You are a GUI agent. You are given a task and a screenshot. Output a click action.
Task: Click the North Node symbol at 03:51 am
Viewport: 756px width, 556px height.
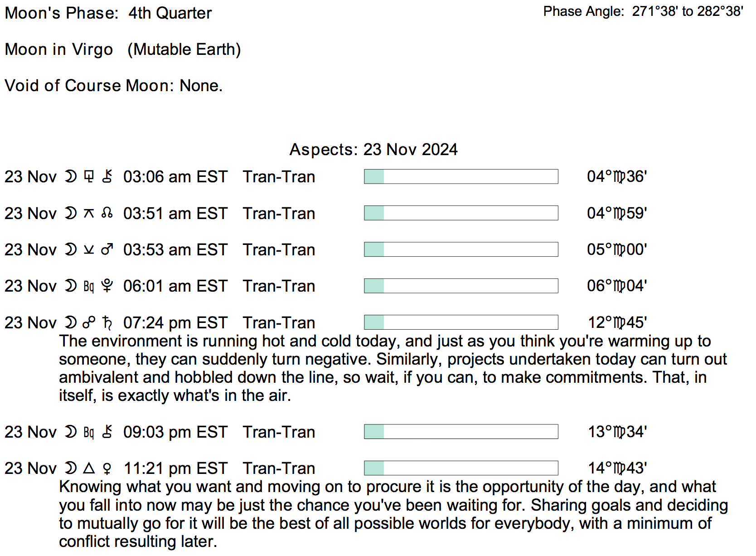tap(107, 213)
